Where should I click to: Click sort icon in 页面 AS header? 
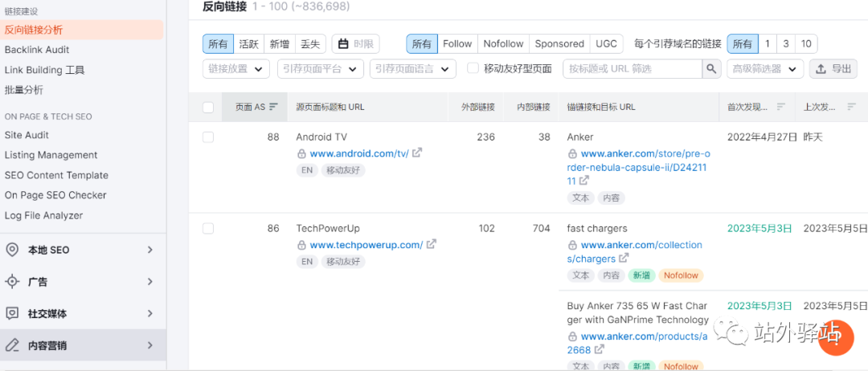(x=273, y=108)
